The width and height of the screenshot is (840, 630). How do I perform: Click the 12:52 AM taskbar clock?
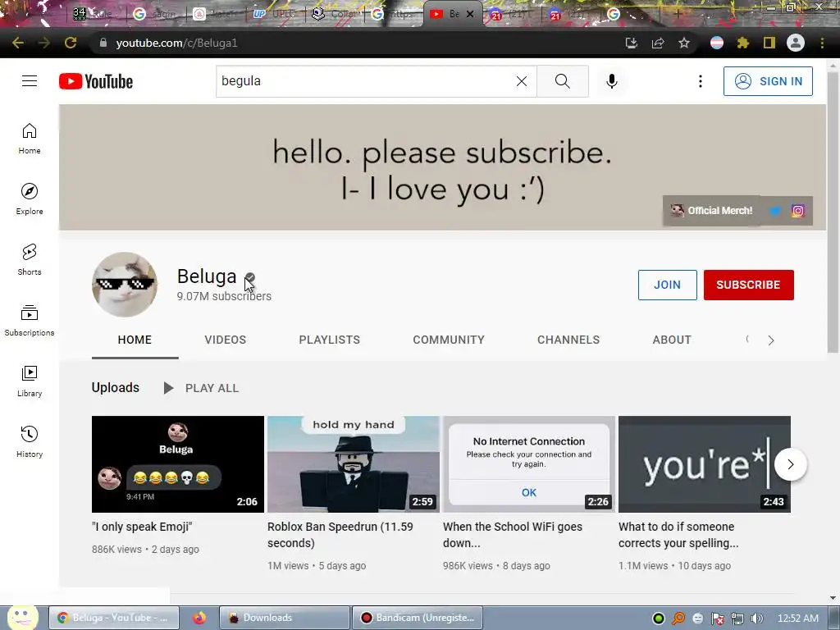point(797,619)
